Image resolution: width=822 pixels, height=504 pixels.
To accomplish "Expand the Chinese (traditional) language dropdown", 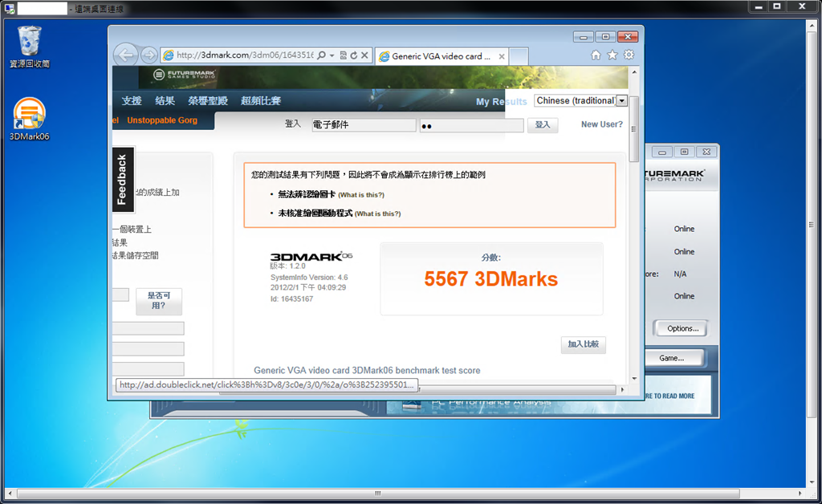I will pyautogui.click(x=622, y=100).
